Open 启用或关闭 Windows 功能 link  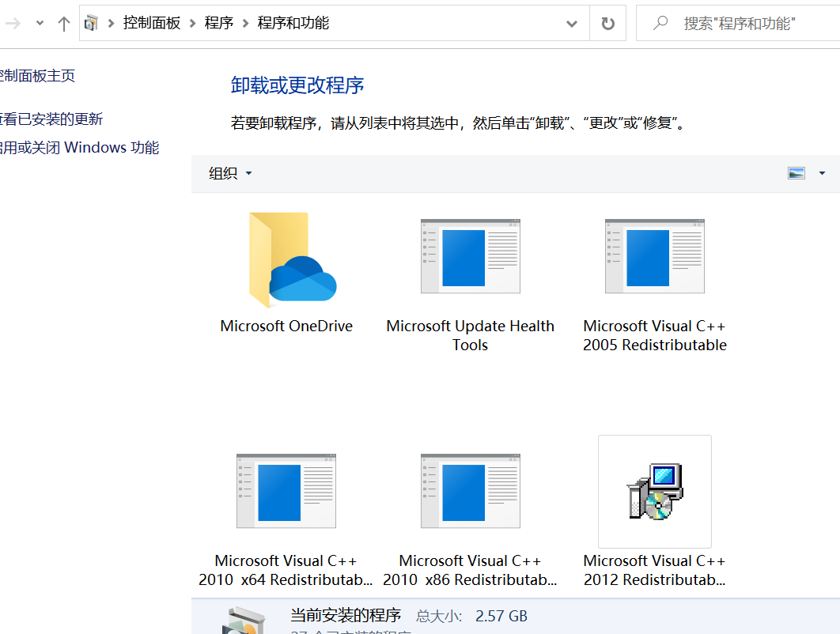click(79, 147)
